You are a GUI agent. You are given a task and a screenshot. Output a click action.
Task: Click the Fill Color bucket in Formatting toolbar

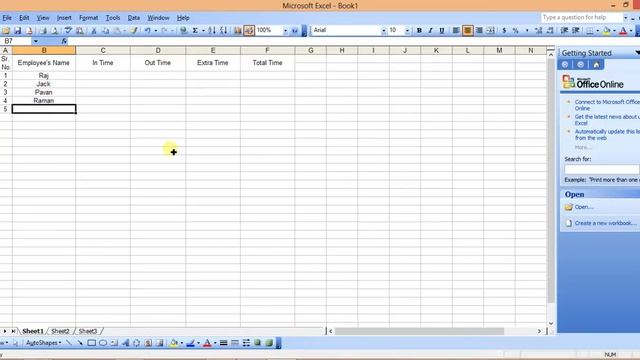606,31
